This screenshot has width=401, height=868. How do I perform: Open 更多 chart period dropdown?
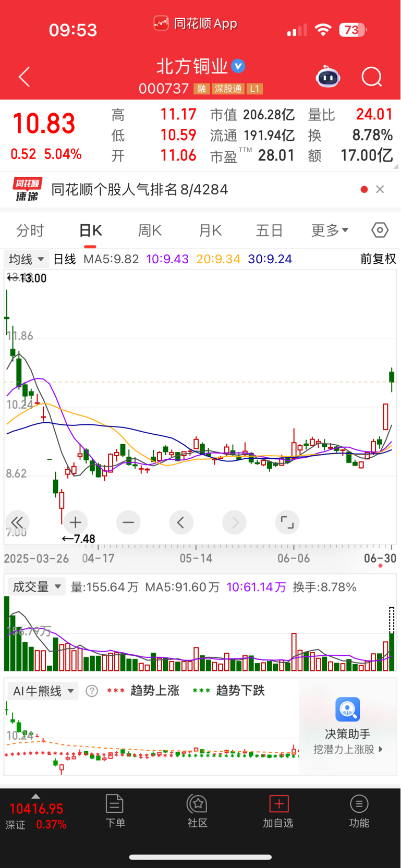[330, 230]
